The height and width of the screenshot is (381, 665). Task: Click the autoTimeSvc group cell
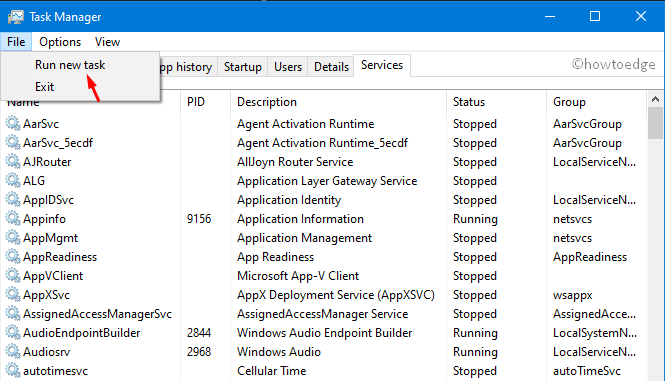click(x=587, y=371)
